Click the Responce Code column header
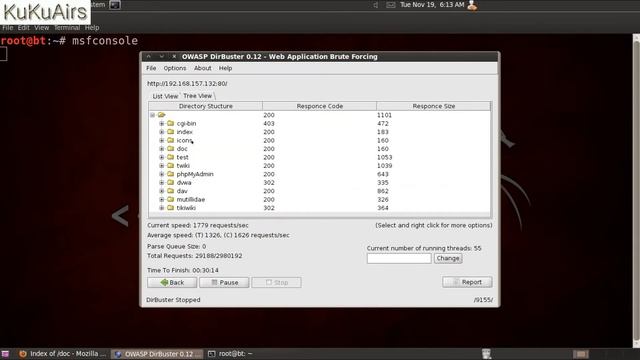640x360 pixels. coord(320,106)
